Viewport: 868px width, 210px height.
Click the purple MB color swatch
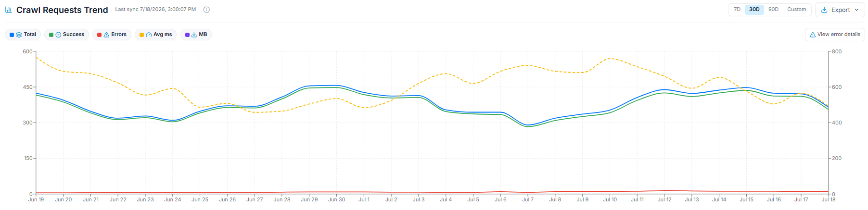[187, 35]
